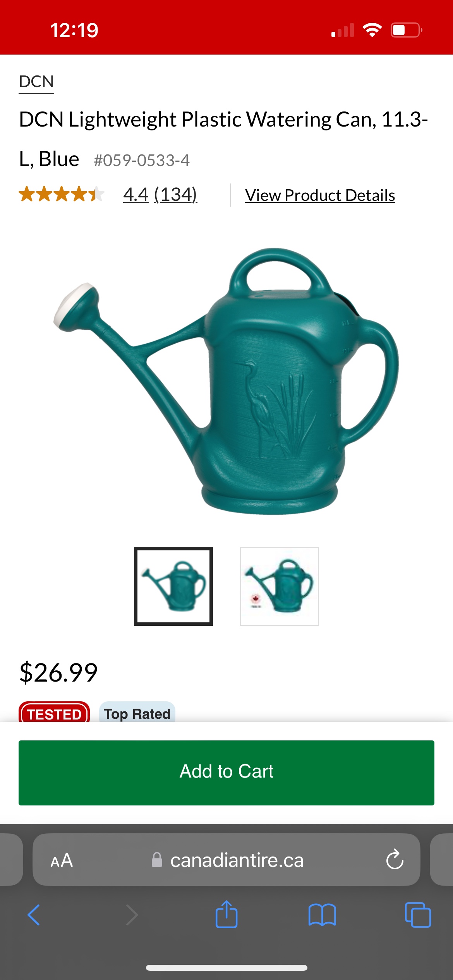The width and height of the screenshot is (453, 980).
Task: Tap the orange star rating graphic
Action: point(62,194)
